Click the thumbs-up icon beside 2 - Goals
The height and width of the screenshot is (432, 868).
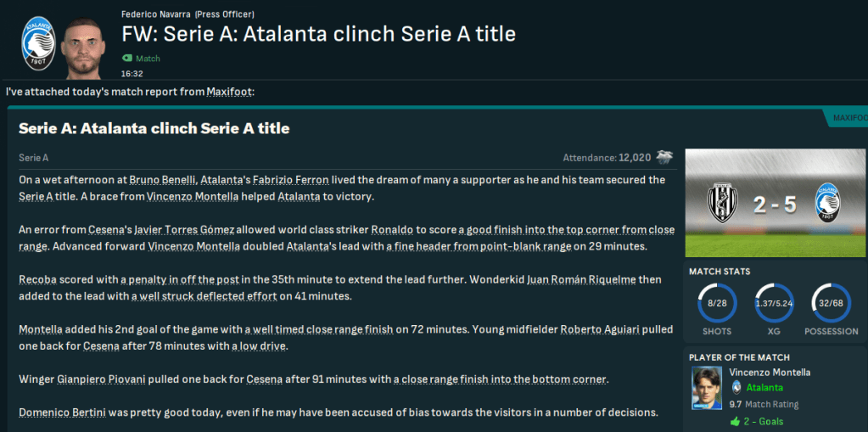click(735, 421)
